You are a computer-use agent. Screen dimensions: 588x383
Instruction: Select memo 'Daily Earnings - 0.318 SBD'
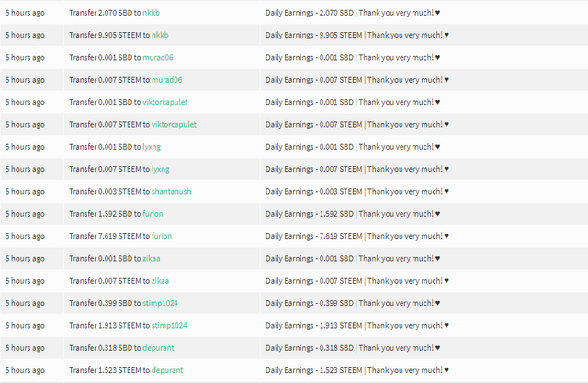coord(310,348)
